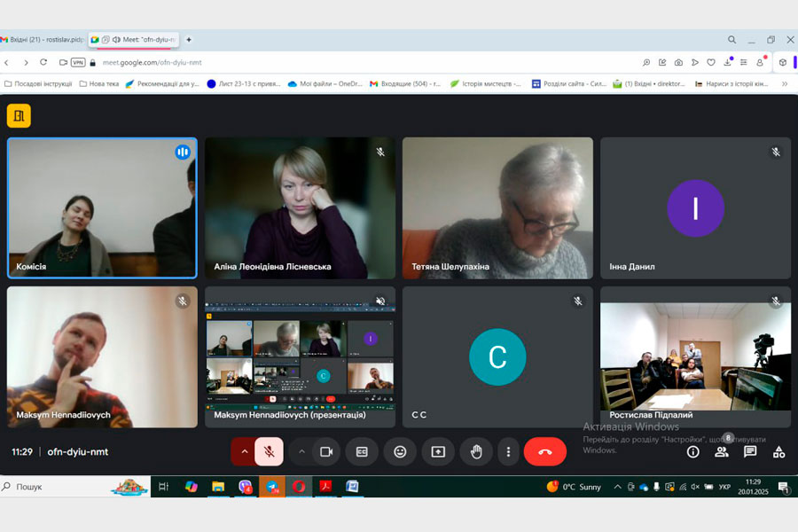The height and width of the screenshot is (532, 798).
Task: Click the tab search magnifier icon
Action: [731, 40]
